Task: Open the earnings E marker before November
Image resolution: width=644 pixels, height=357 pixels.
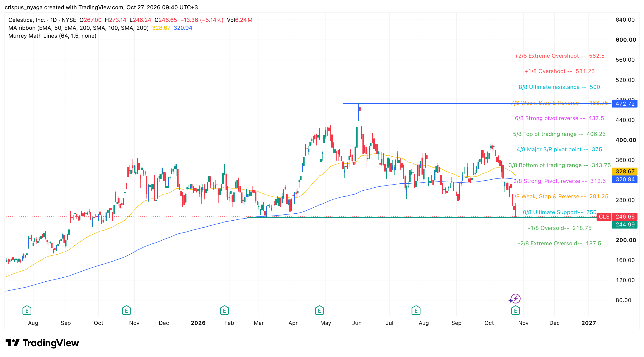Action: tap(126, 310)
